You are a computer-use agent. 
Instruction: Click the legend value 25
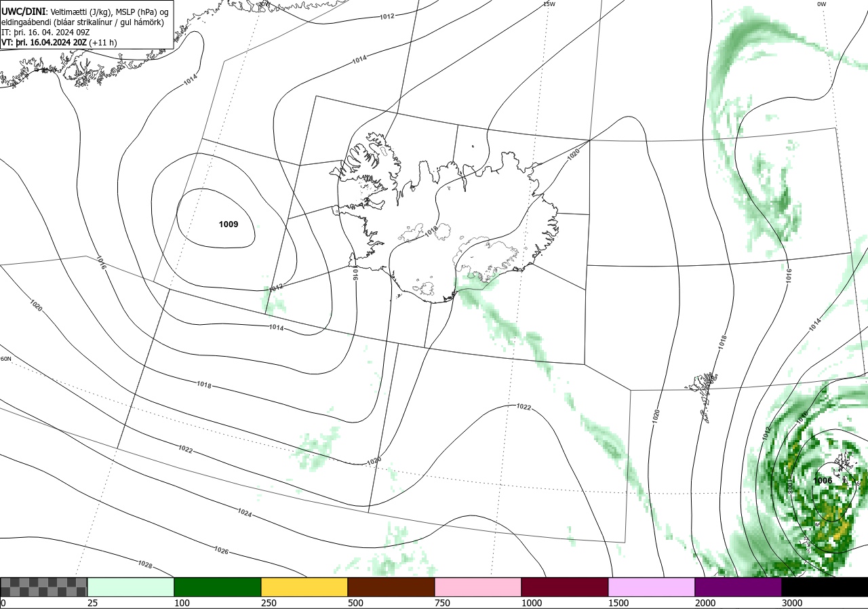point(92,603)
